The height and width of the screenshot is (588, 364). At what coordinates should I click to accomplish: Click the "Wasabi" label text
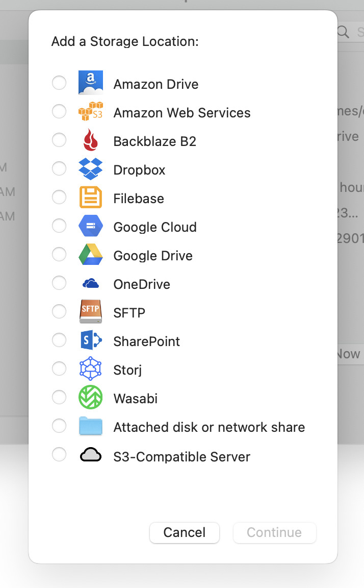click(x=135, y=399)
